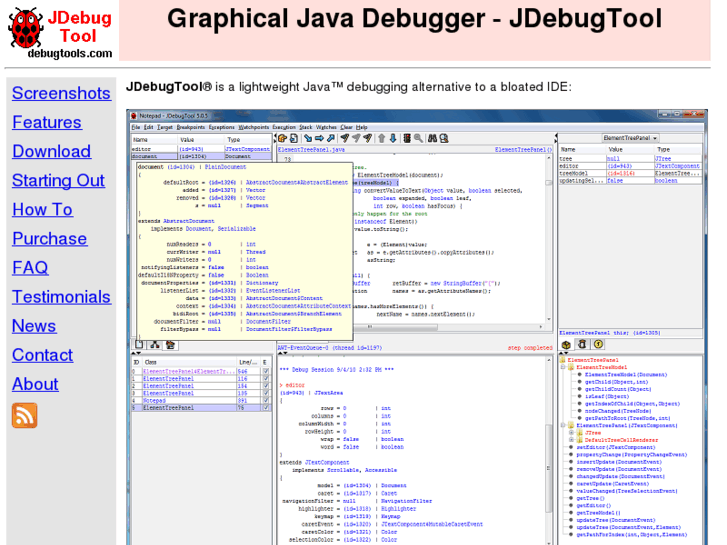The image size is (727, 545).
Task: Toggle the checkbox for breakpoint row 3
Action: (x=266, y=393)
